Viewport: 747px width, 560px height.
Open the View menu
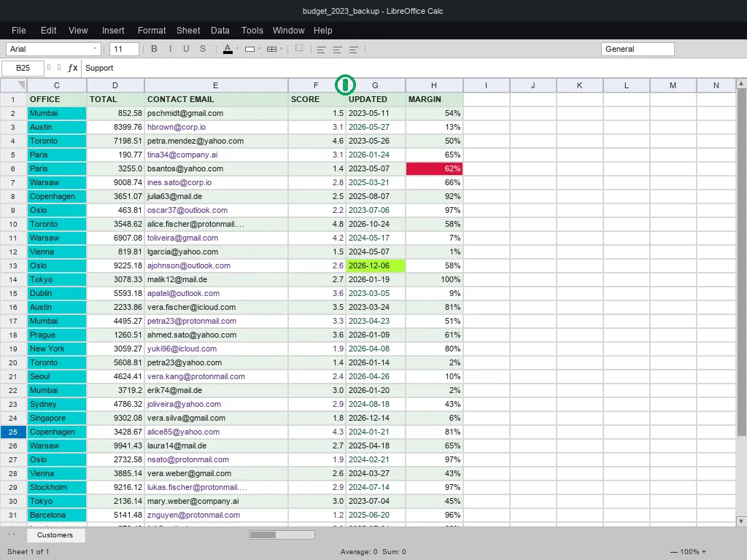pyautogui.click(x=78, y=31)
